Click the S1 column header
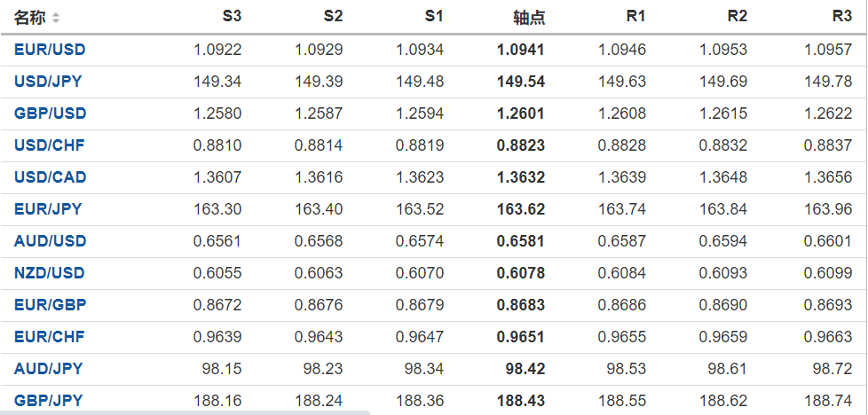The image size is (868, 415). click(434, 17)
